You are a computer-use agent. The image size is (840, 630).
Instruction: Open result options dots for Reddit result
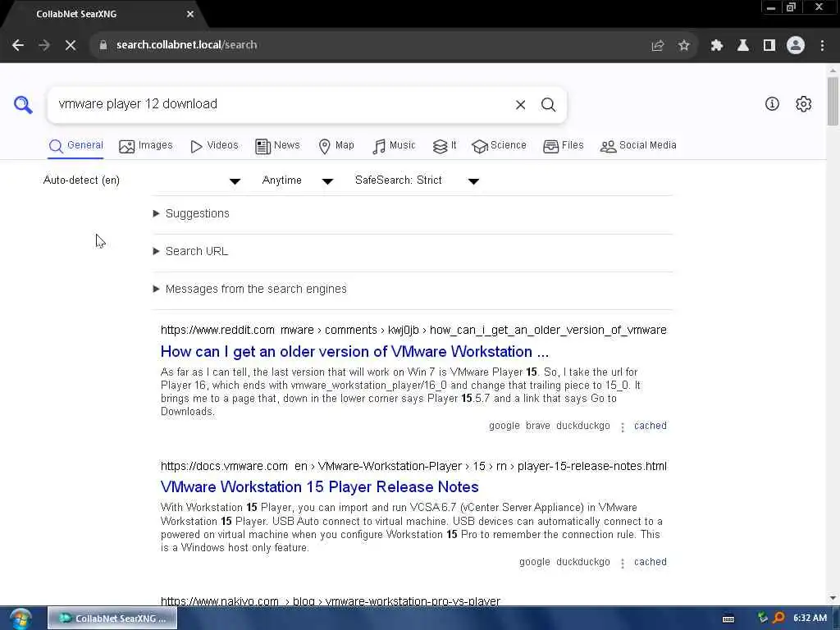coord(622,427)
